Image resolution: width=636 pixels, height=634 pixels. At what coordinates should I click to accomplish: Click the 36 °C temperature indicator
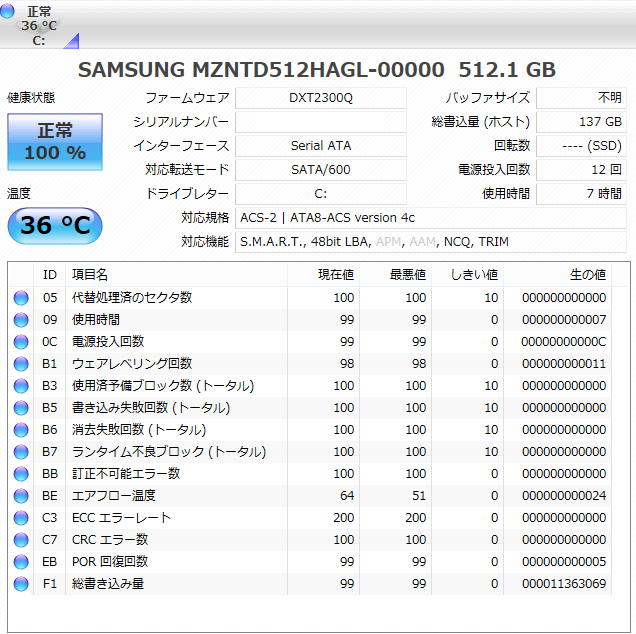click(55, 226)
